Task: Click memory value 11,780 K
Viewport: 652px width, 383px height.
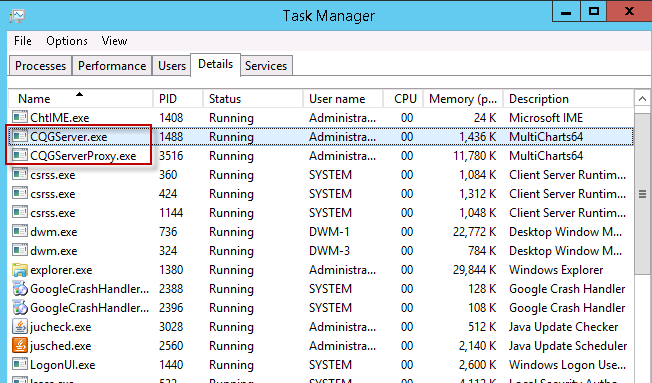Action: pos(474,156)
